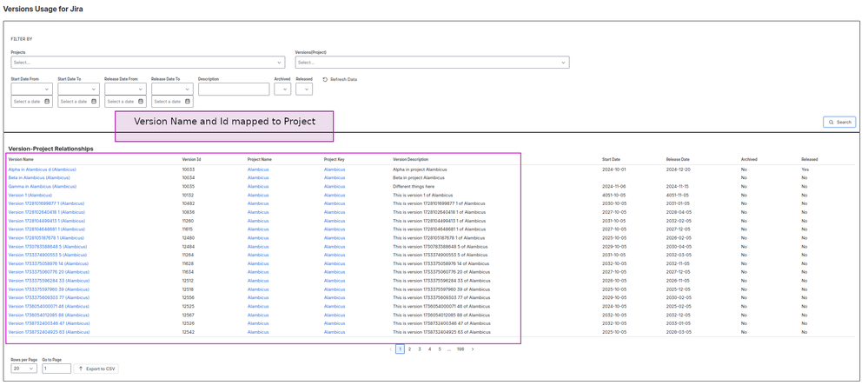The width and height of the screenshot is (868, 392).
Task: Click the Search button
Action: tap(839, 122)
